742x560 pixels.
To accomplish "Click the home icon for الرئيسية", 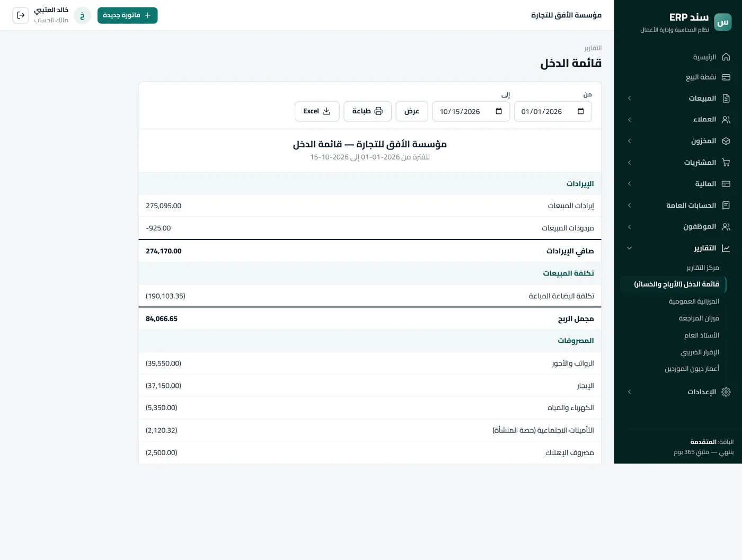I will click(x=726, y=57).
